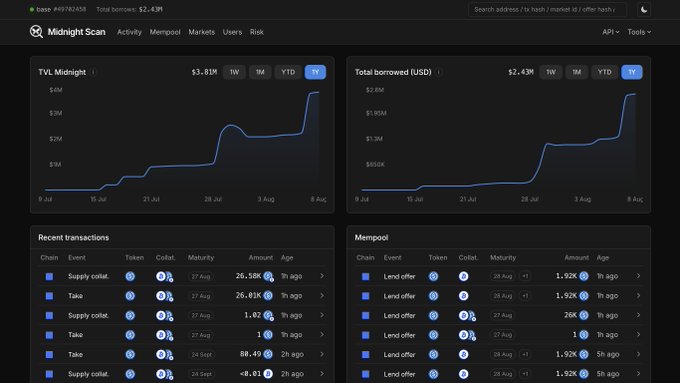680x383 pixels.
Task: Toggle the dark mode moon icon
Action: pos(644,10)
